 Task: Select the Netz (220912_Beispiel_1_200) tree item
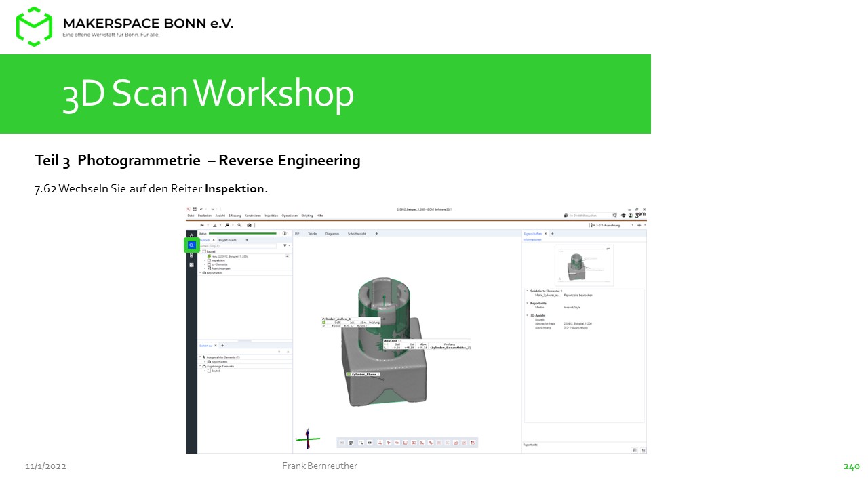pos(227,256)
